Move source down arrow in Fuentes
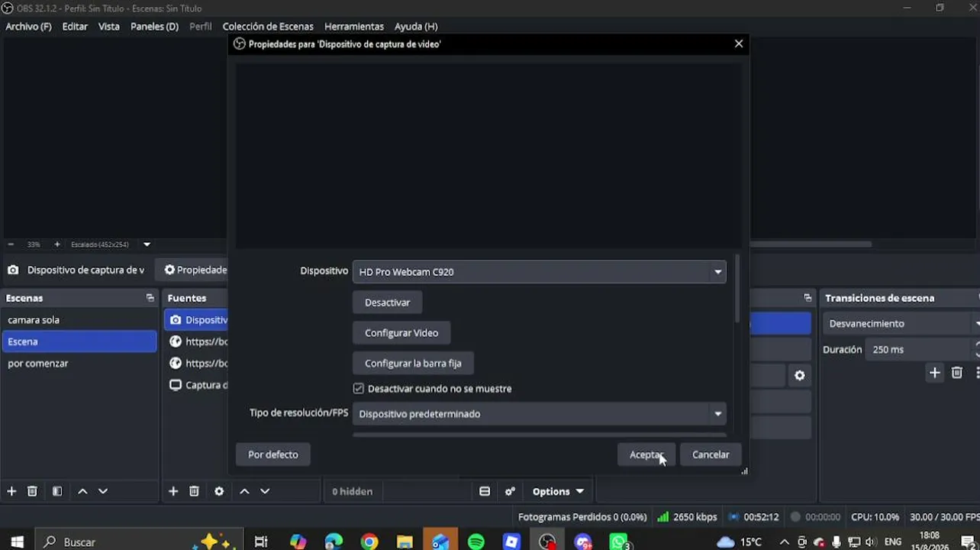980x550 pixels. pos(265,491)
